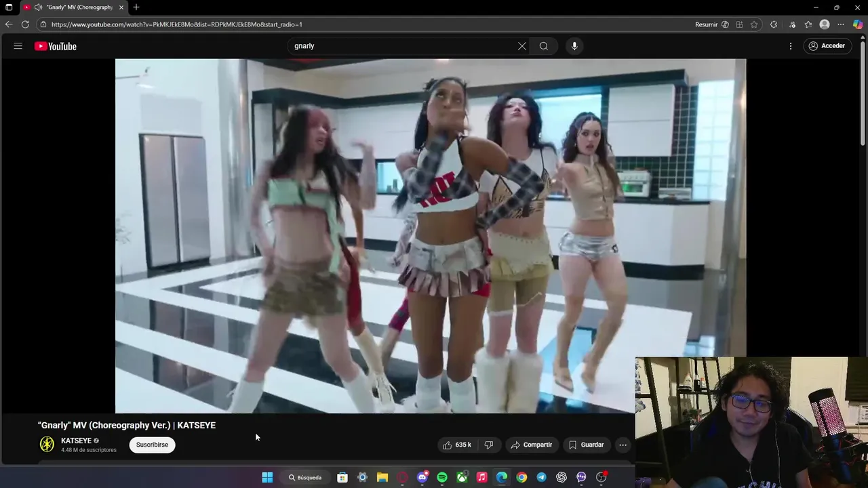Viewport: 868px width, 488px height.
Task: Subscribe to KATSEYE with Suscribirse
Action: tap(152, 445)
